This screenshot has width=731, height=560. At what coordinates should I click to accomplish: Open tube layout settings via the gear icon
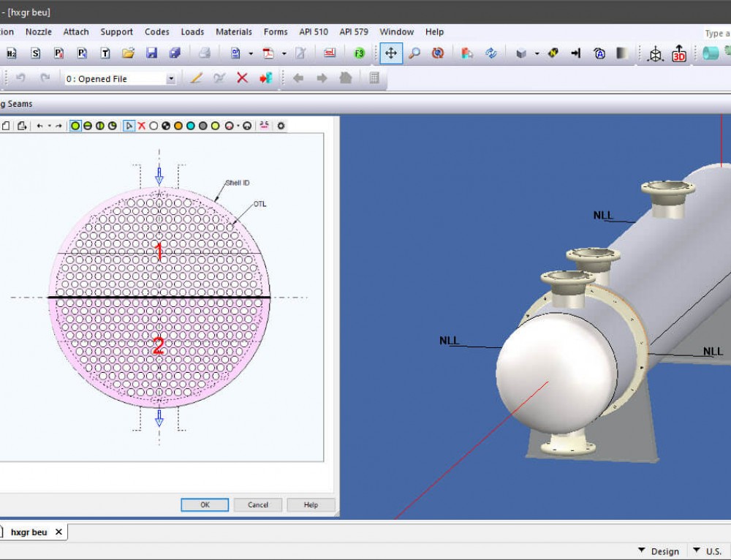(x=281, y=126)
